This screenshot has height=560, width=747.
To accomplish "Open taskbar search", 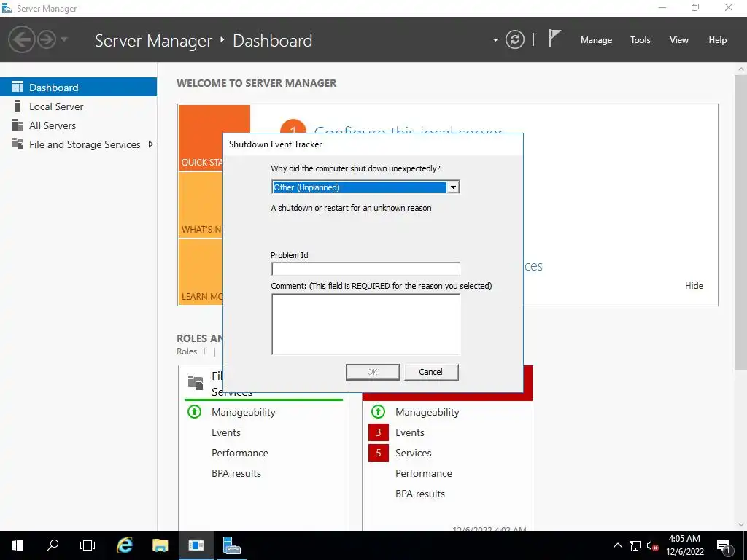I will [x=53, y=545].
